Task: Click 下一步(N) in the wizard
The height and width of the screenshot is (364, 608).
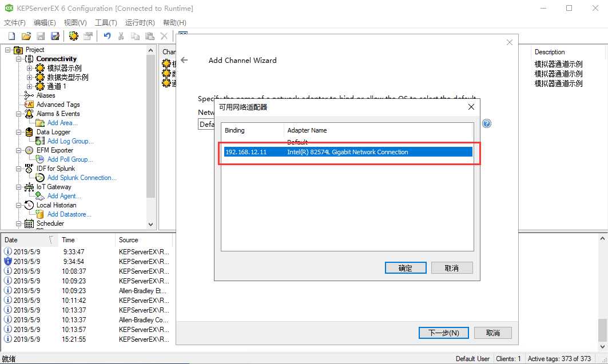Action: pyautogui.click(x=444, y=333)
